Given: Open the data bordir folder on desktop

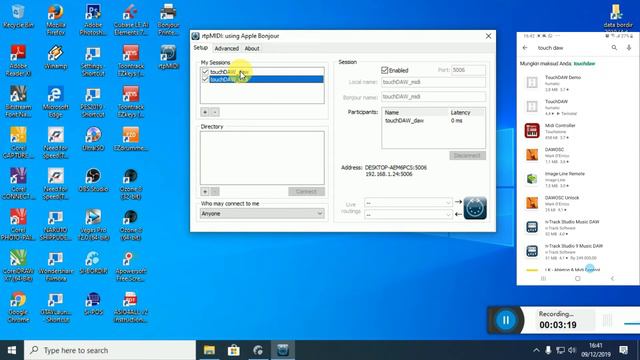Looking at the screenshot, I should [617, 18].
